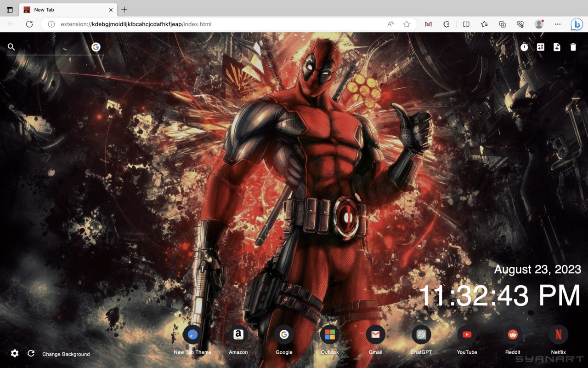Click the trash bin icon on the page
The width and height of the screenshot is (588, 368).
coord(573,47)
